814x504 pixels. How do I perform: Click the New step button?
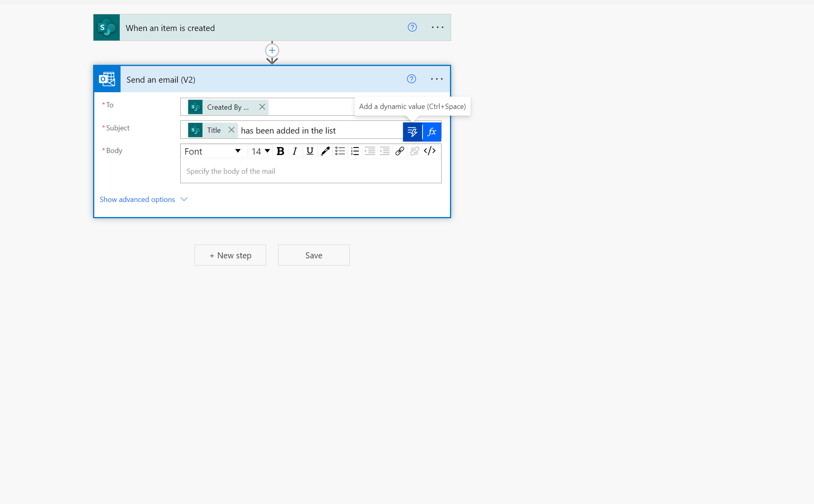coord(230,255)
